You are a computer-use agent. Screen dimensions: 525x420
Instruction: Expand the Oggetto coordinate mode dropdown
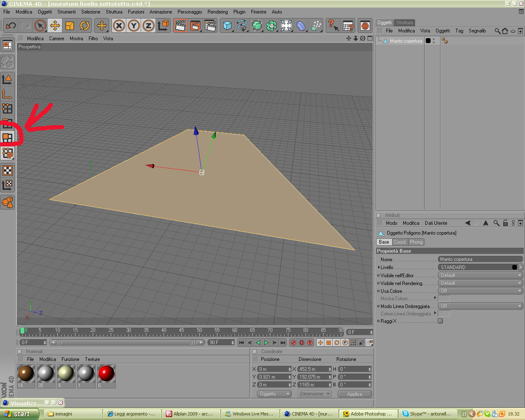pyautogui.click(x=274, y=394)
